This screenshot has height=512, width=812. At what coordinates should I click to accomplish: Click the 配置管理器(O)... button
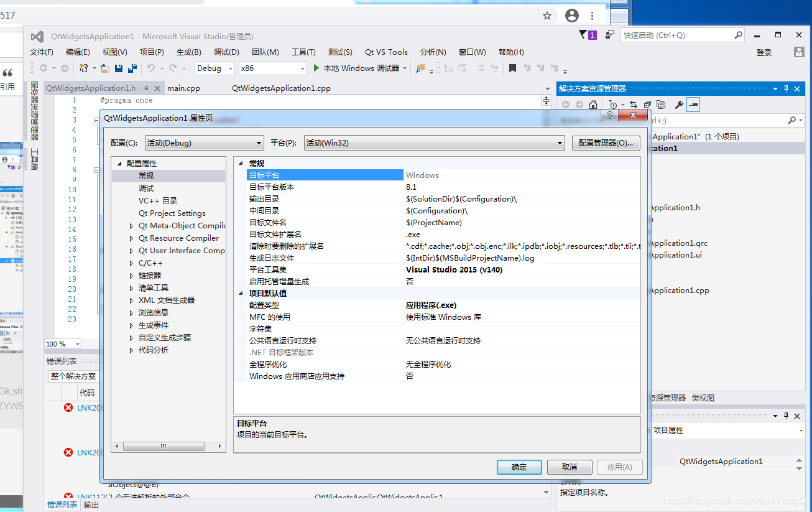[x=606, y=143]
